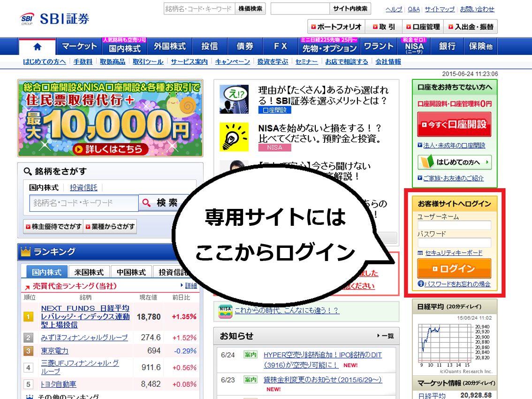Viewport: 532px width, 399px height.
Task: Select the 米国株式 ranking tab
Action: click(89, 272)
